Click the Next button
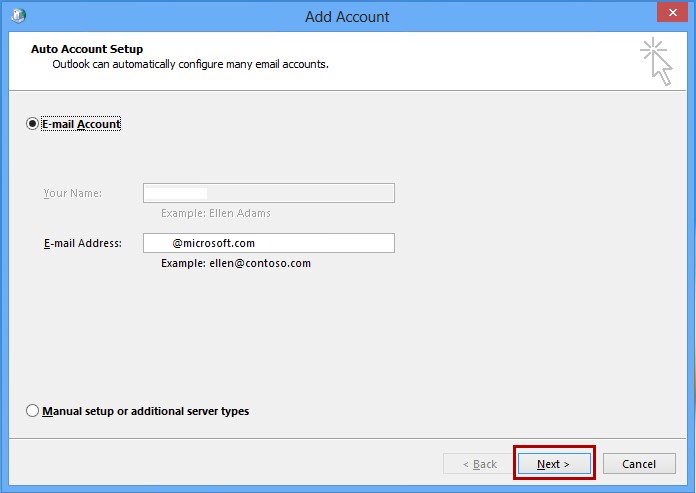The width and height of the screenshot is (696, 493). pos(554,464)
